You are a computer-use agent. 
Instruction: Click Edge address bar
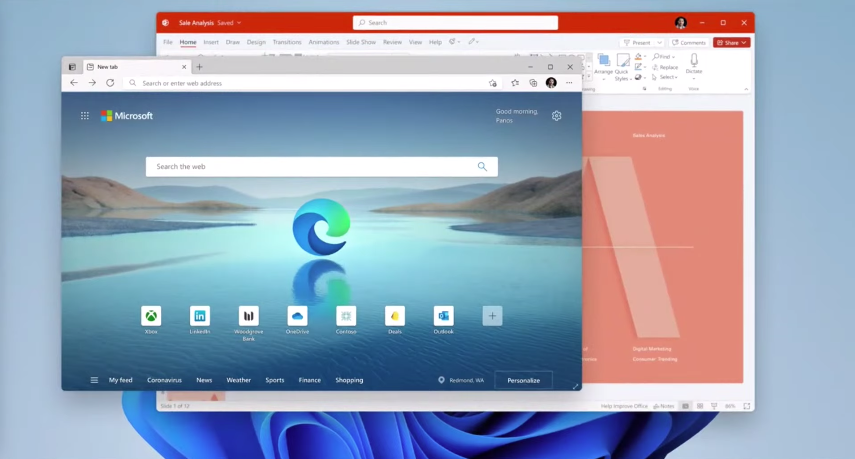pos(311,83)
